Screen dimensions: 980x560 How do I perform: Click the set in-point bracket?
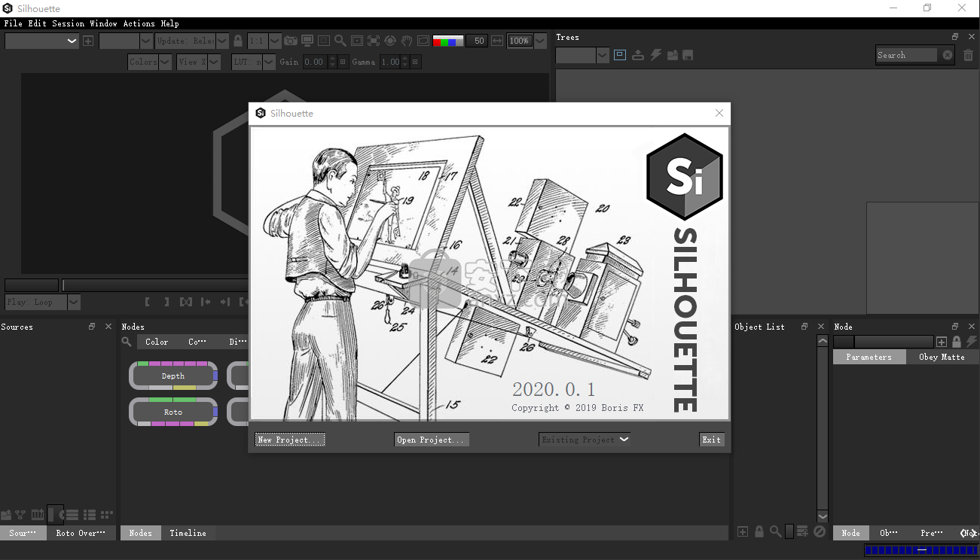click(x=148, y=302)
